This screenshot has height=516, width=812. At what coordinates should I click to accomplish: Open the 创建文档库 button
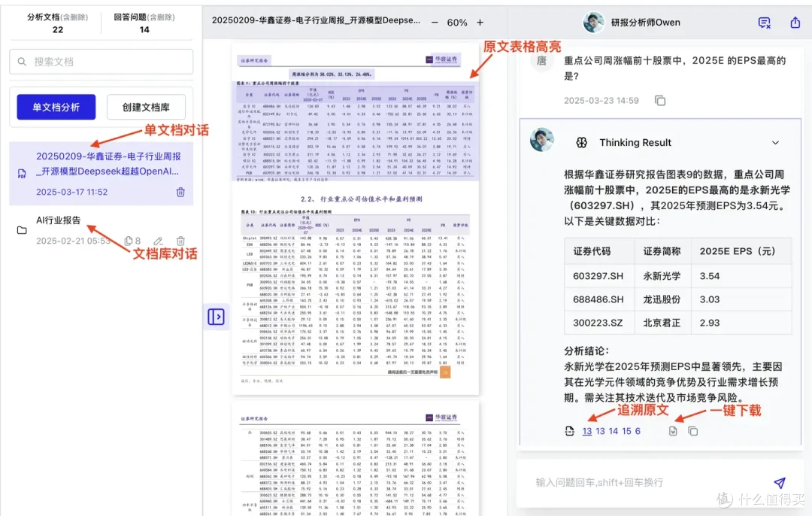tap(146, 108)
